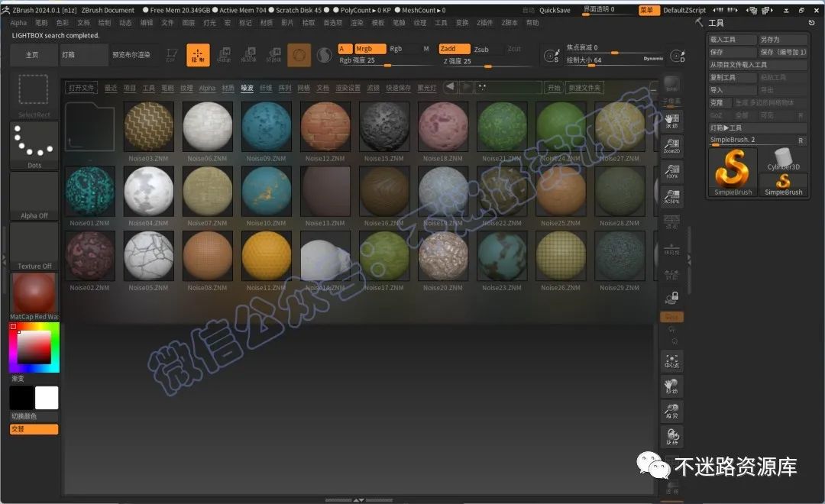This screenshot has height=504, width=825.
Task: Click the 另存为 button
Action: point(783,40)
